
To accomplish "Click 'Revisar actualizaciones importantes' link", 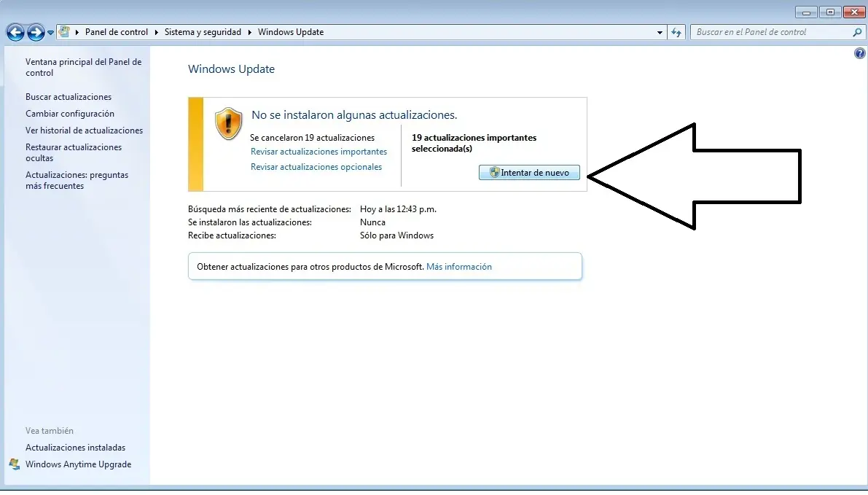I will [x=319, y=152].
